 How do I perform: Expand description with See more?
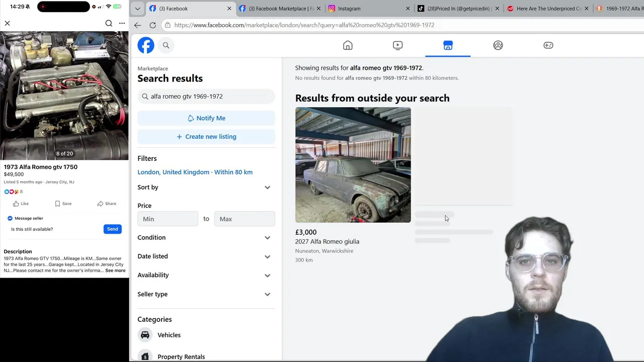pos(115,270)
